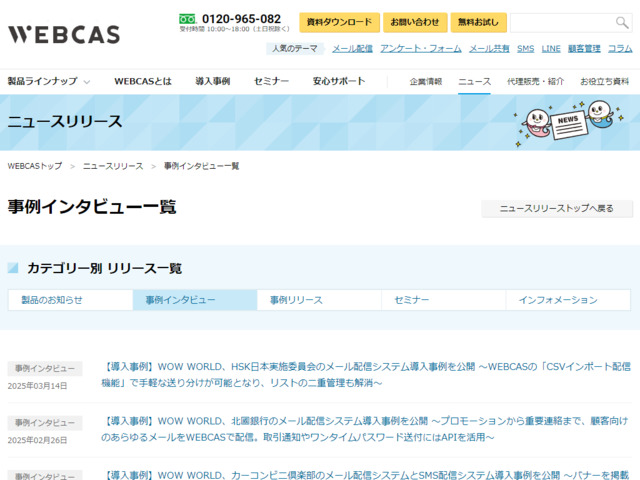The image size is (640, 480).
Task: Open 北國銀行 case study article
Action: [x=364, y=429]
